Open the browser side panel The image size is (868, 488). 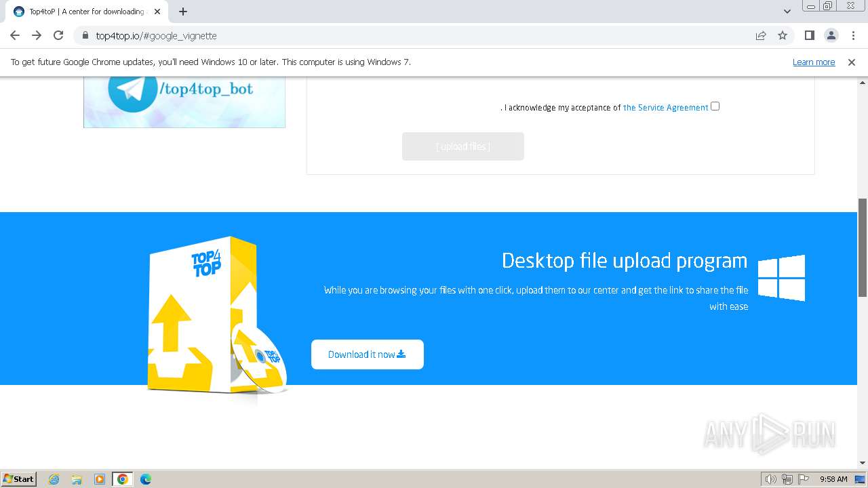click(810, 35)
